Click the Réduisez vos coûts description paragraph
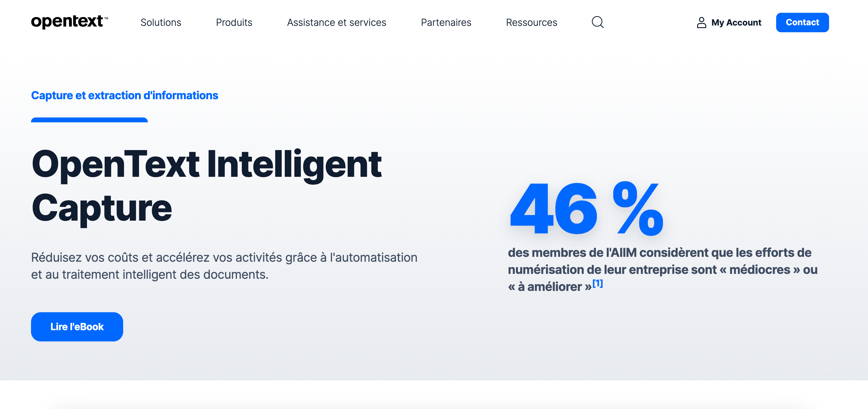The height and width of the screenshot is (409, 868). pos(224,266)
